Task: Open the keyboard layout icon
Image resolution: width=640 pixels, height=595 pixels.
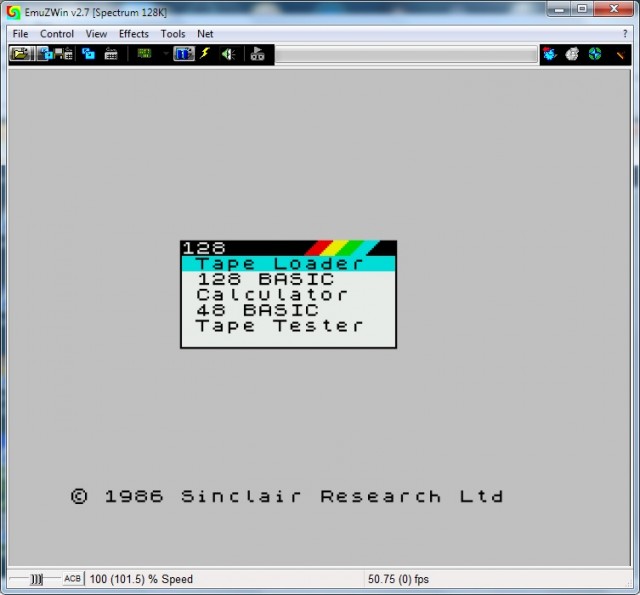Action: click(111, 54)
